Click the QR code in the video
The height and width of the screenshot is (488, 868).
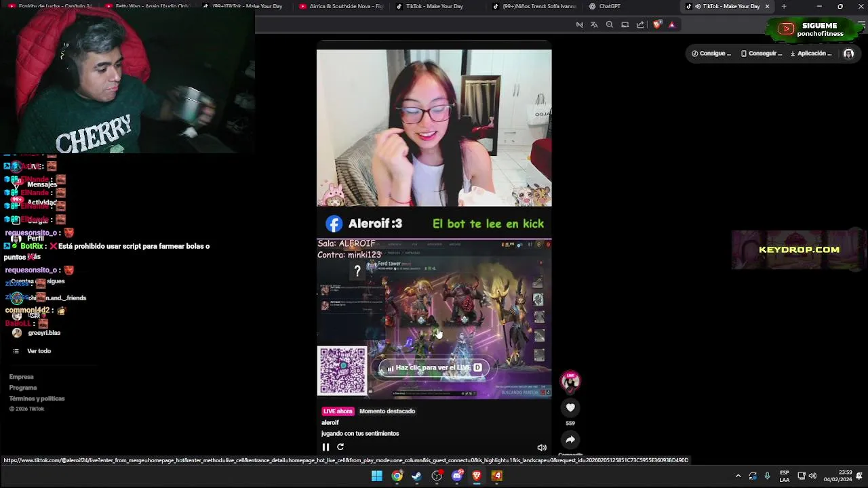[x=342, y=371]
